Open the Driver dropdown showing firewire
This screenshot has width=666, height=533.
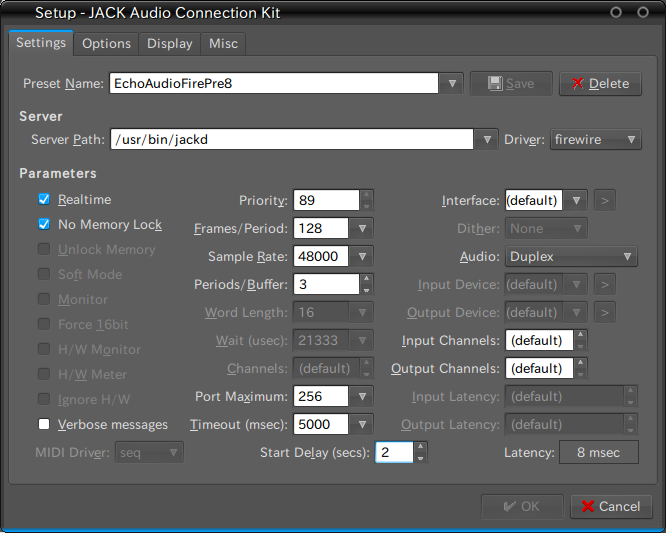click(x=595, y=139)
